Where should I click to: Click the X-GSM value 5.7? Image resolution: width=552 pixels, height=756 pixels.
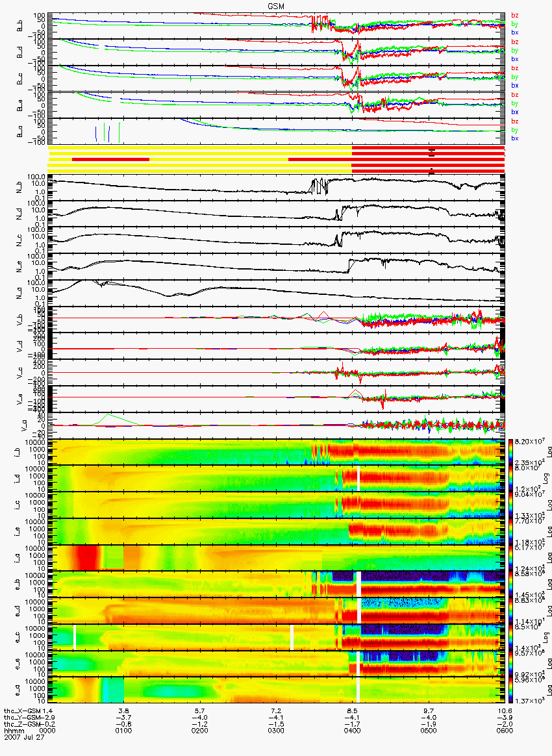coord(199,711)
